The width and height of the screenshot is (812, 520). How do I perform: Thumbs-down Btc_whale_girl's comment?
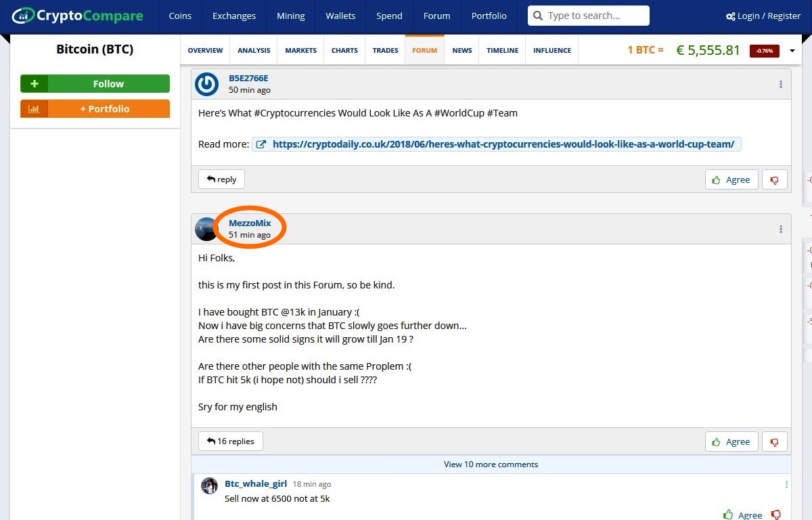777,515
